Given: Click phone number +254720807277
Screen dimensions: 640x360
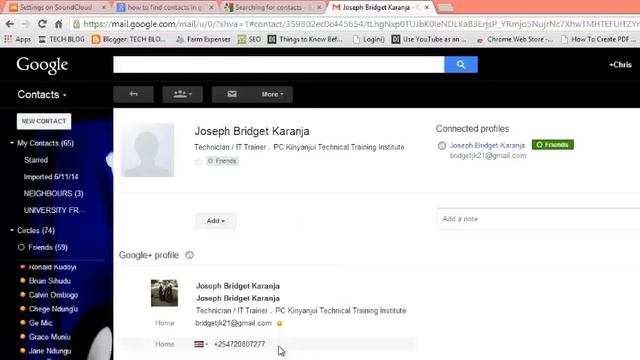Looking at the screenshot, I should click(x=239, y=344).
